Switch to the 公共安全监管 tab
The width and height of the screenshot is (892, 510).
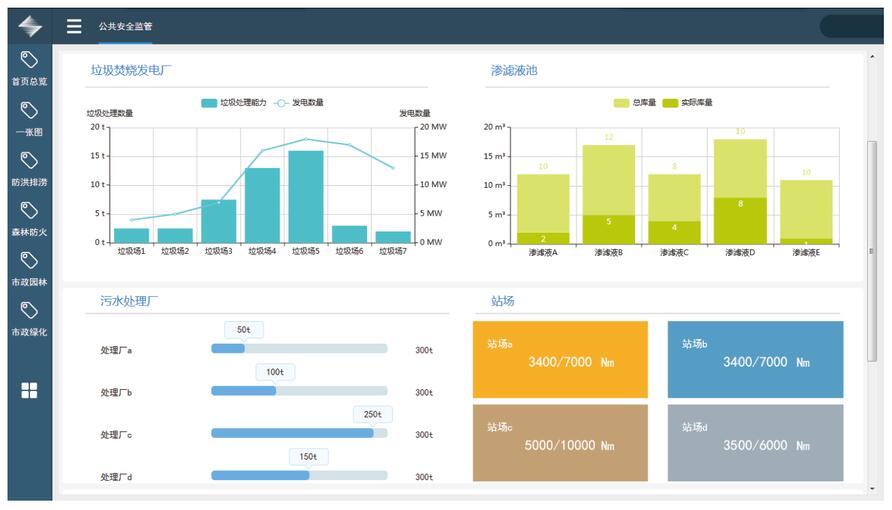125,26
